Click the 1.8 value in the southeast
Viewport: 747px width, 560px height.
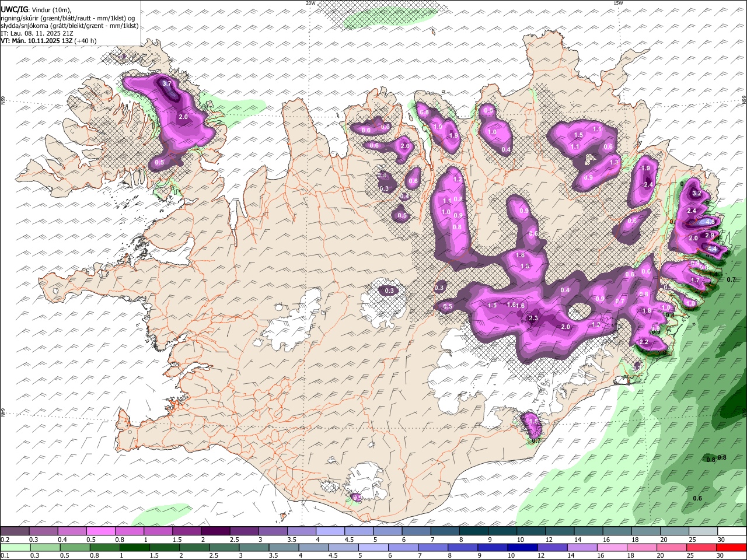(647, 311)
